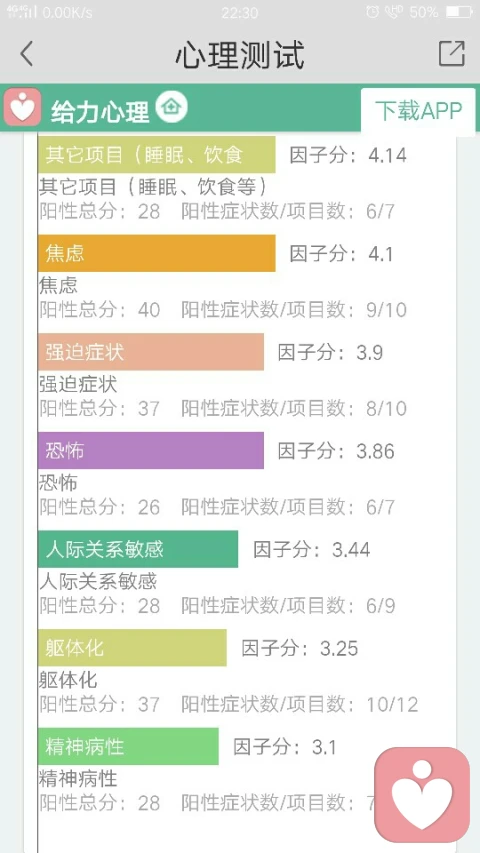Tap the salmon 强迫症状 bar

(151, 352)
